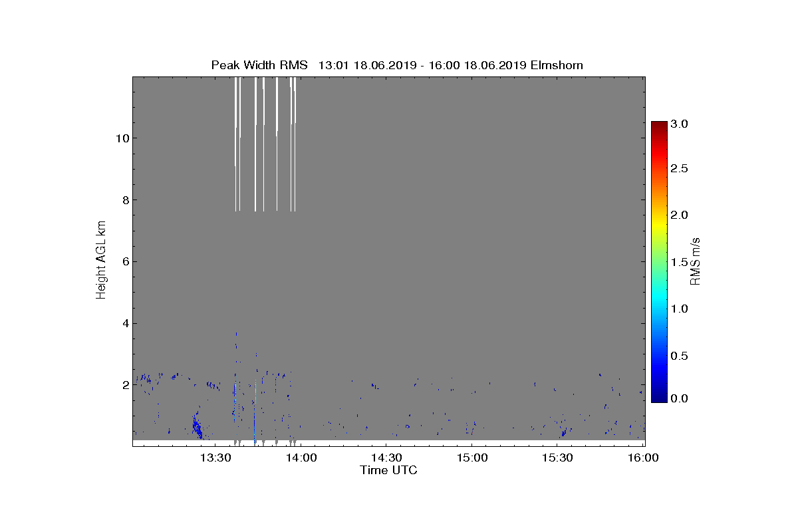This screenshot has width=798, height=532.
Task: Click the 'Height AGL km' axis label
Action: (101, 261)
